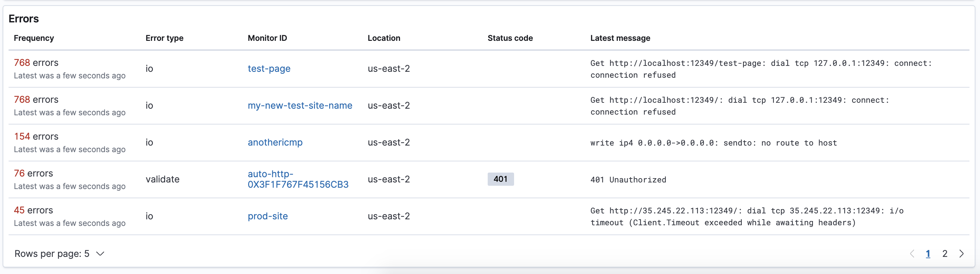Go to page 2 of errors
980x274 pixels.
[x=945, y=254]
